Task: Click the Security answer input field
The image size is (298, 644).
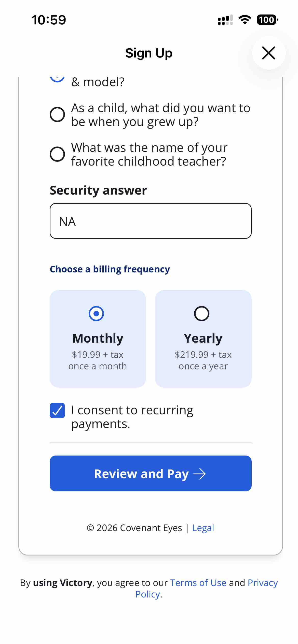Action: [151, 221]
